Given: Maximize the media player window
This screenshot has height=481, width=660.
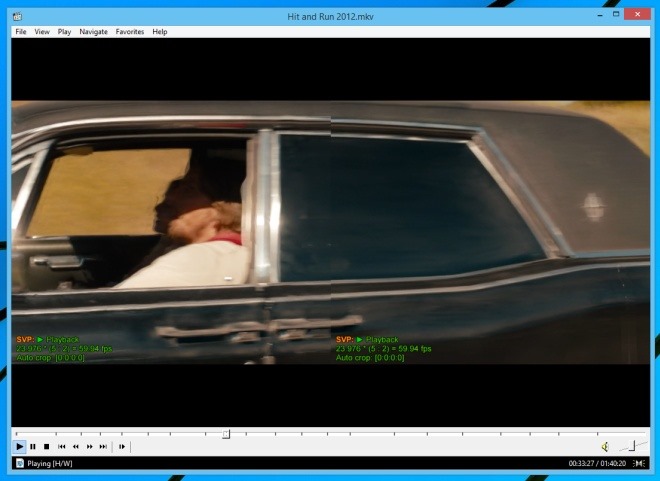Looking at the screenshot, I should [616, 14].
